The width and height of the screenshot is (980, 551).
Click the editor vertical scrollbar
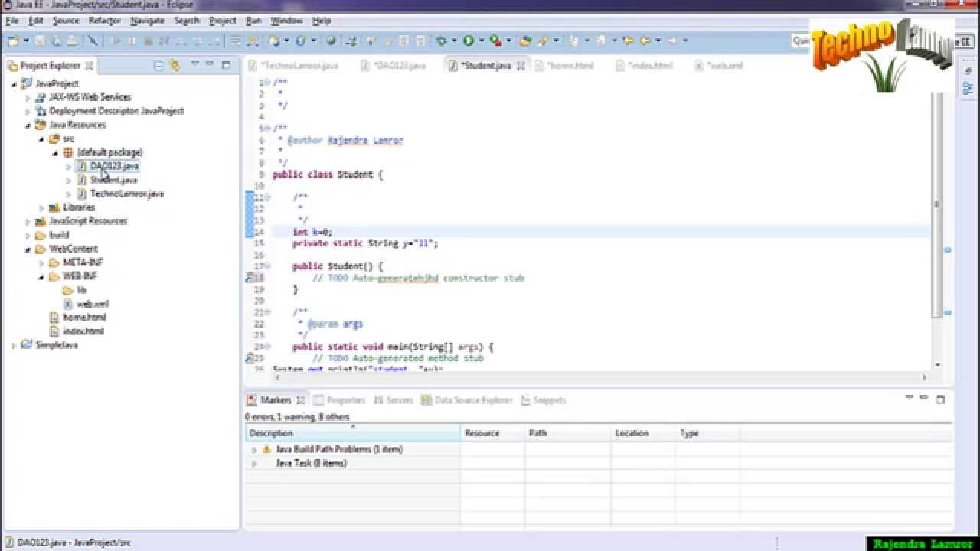(x=936, y=204)
